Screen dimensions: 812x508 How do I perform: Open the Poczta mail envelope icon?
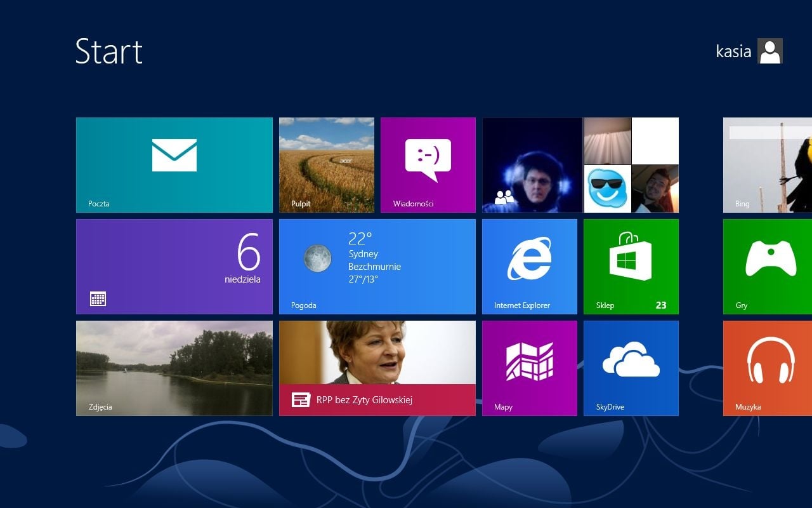174,155
